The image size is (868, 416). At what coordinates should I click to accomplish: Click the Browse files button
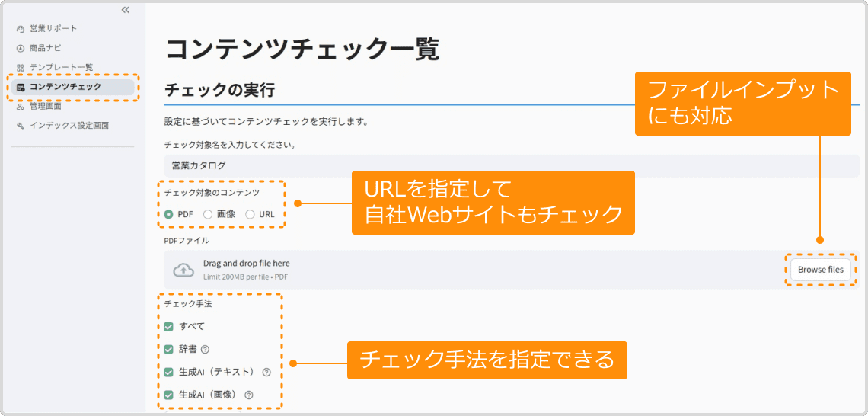click(820, 270)
